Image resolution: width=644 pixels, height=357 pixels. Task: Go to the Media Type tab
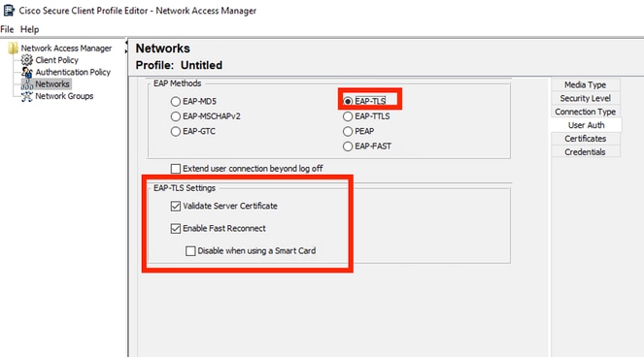tap(586, 85)
